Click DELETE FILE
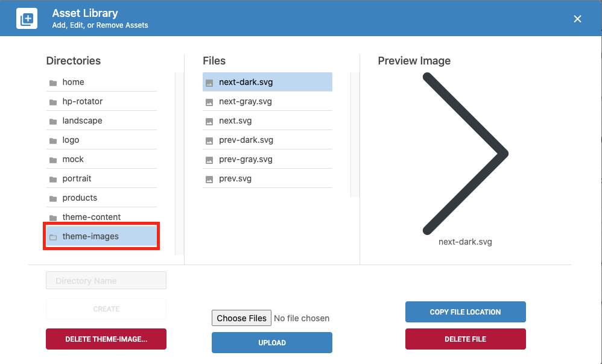 pos(465,339)
